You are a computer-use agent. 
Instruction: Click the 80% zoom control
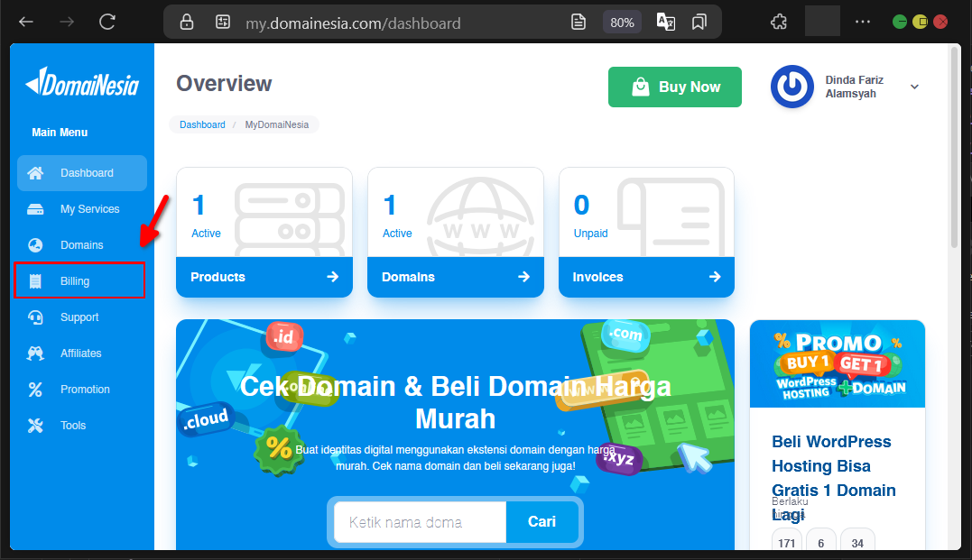(x=622, y=22)
